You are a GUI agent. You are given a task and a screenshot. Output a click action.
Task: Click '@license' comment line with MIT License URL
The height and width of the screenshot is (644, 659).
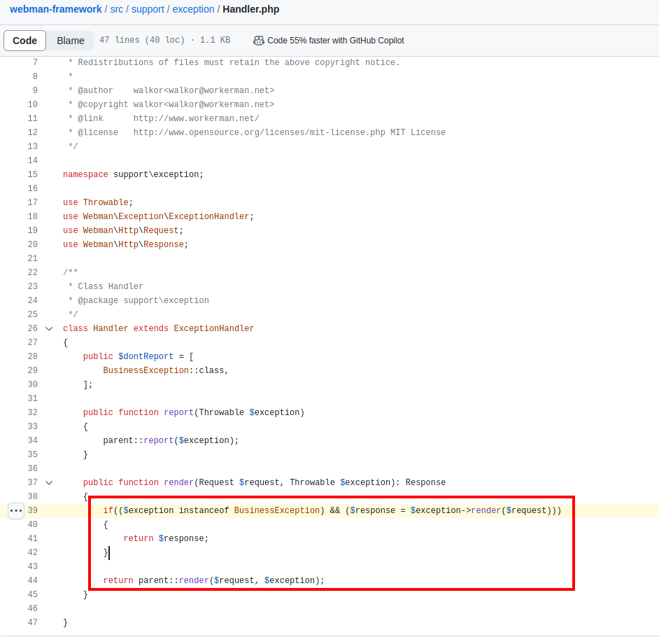tap(257, 132)
